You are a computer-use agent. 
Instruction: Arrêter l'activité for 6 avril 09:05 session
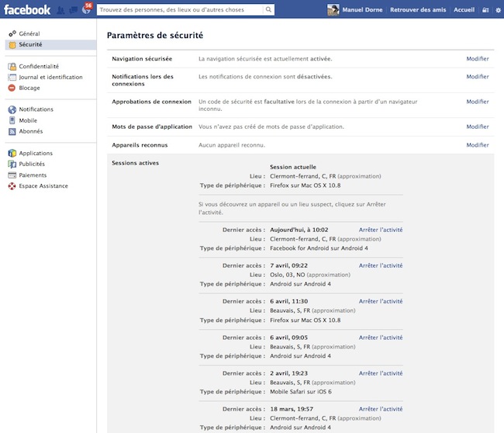pos(381,338)
